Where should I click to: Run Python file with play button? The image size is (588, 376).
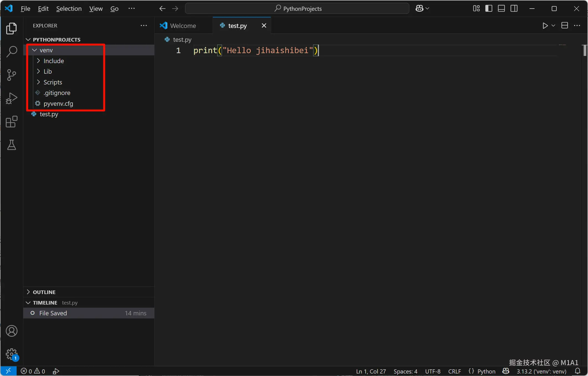click(x=545, y=26)
